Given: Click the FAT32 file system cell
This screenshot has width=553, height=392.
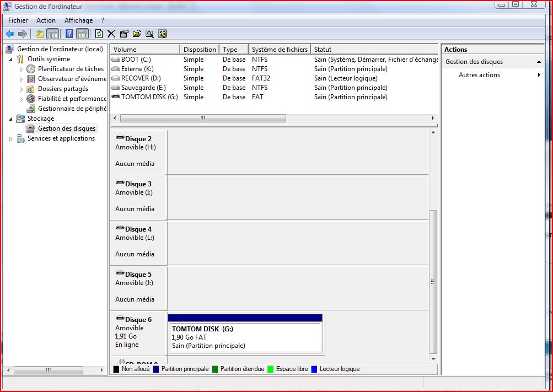Looking at the screenshot, I should click(x=261, y=78).
